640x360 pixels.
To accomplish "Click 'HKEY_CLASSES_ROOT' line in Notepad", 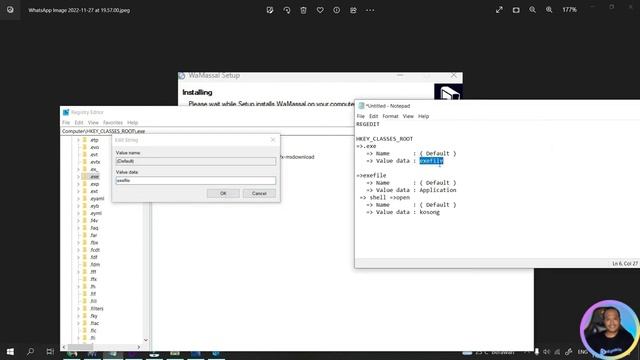I will pos(384,139).
